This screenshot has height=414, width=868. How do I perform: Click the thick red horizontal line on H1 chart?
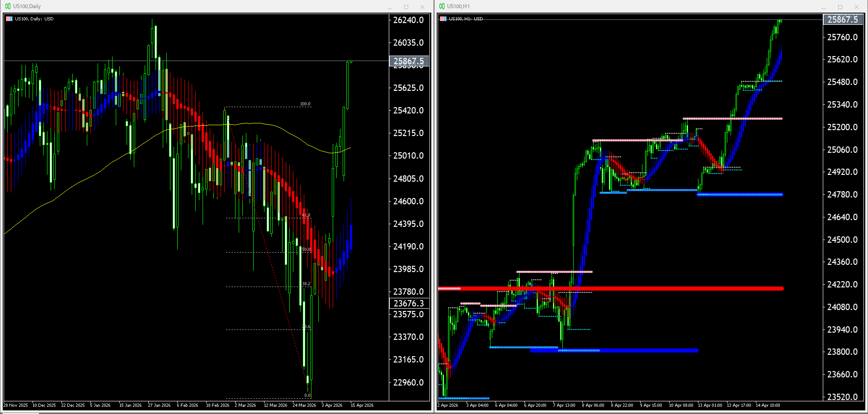[x=610, y=288]
